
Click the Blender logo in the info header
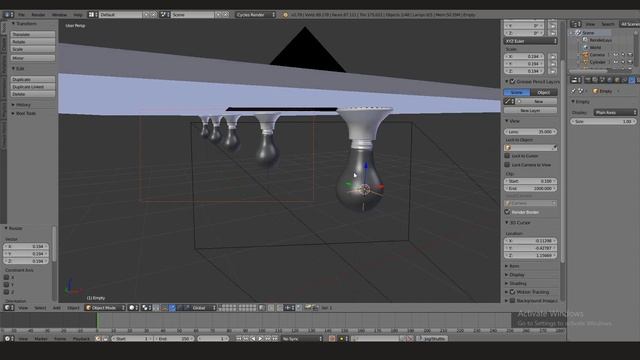(x=285, y=15)
